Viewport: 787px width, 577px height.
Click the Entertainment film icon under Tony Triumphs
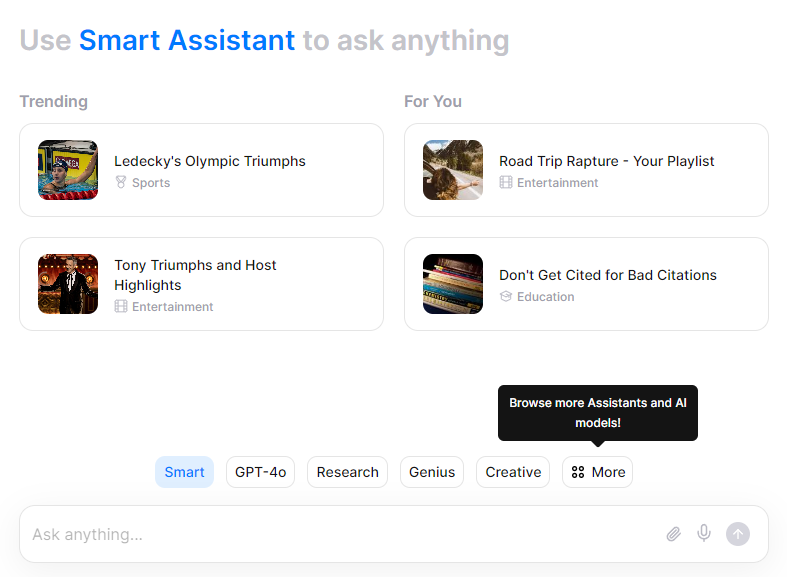(x=121, y=307)
